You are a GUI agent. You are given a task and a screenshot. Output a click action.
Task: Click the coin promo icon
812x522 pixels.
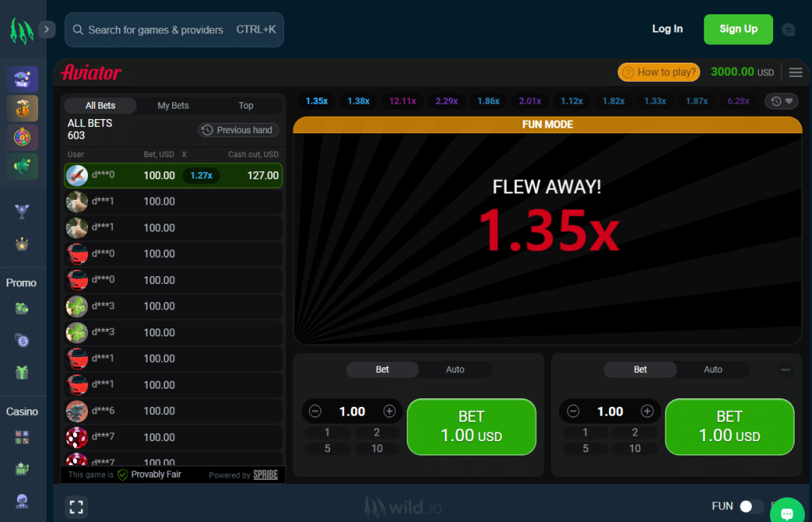click(x=21, y=340)
